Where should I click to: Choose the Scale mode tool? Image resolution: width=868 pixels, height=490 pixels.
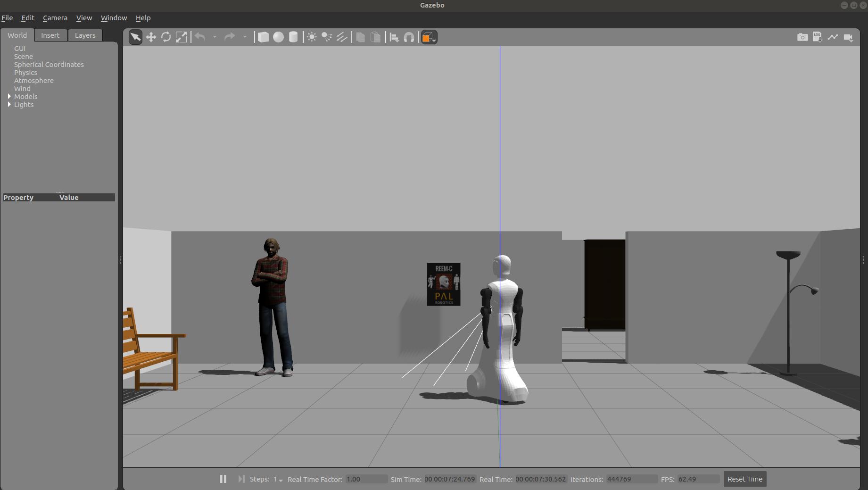tap(181, 37)
